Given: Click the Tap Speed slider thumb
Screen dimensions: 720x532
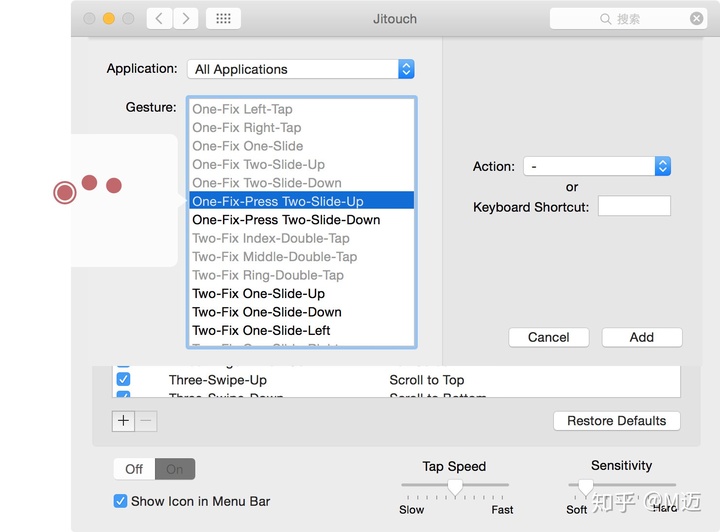Looking at the screenshot, I should [x=455, y=487].
